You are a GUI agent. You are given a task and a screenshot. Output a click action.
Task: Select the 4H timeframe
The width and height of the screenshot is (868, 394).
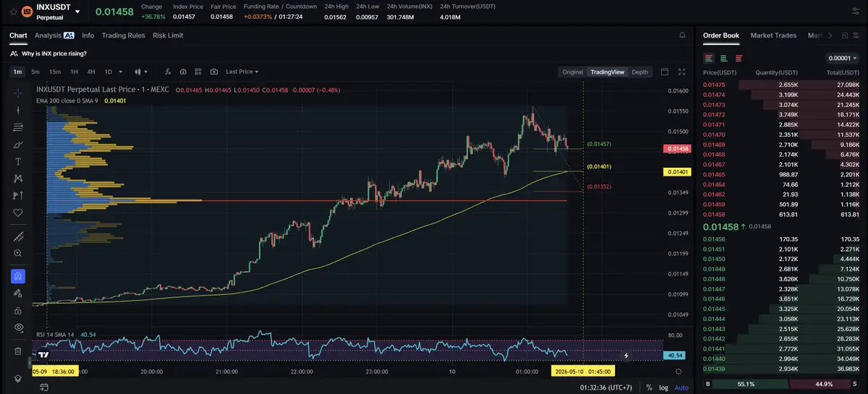click(91, 72)
